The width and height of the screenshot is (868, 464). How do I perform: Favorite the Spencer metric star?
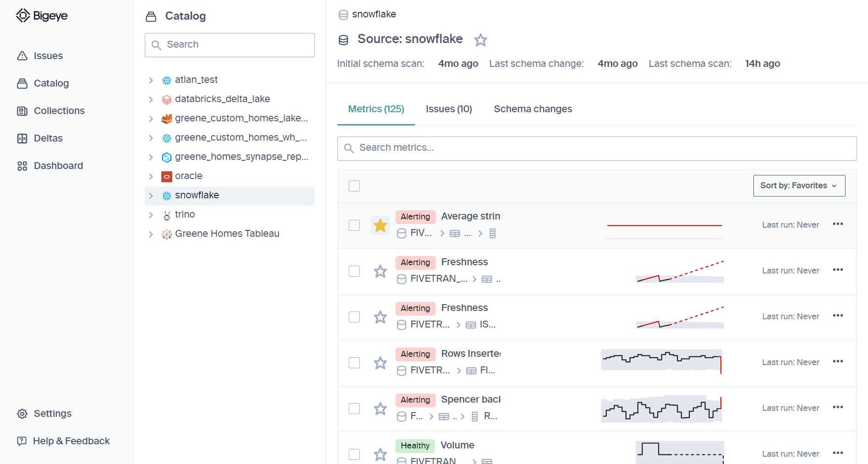[380, 409]
